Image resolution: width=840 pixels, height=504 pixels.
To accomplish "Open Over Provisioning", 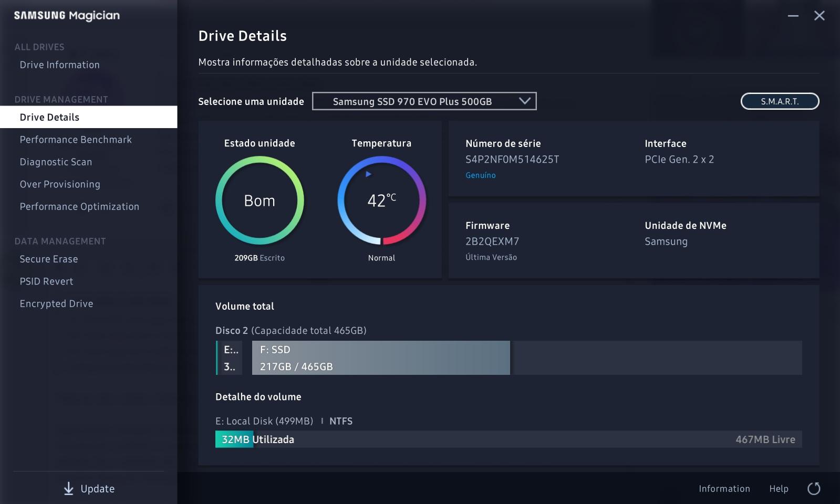I will pos(60,184).
